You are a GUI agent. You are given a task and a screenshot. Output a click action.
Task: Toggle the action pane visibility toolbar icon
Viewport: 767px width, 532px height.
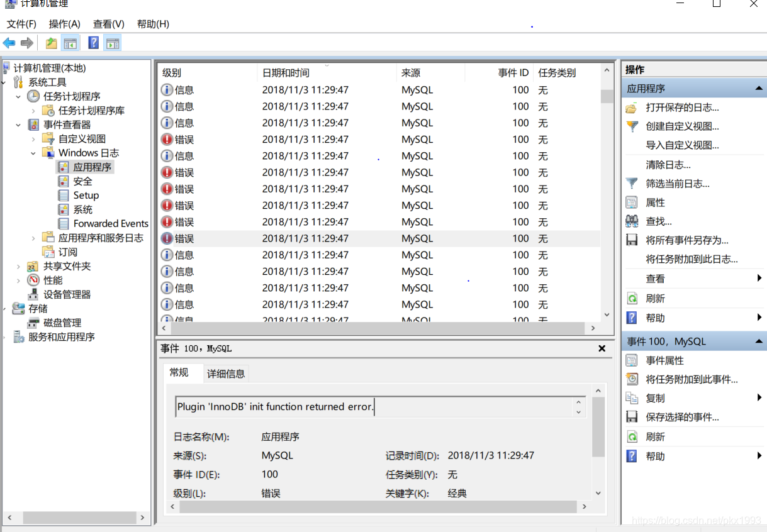click(x=111, y=43)
